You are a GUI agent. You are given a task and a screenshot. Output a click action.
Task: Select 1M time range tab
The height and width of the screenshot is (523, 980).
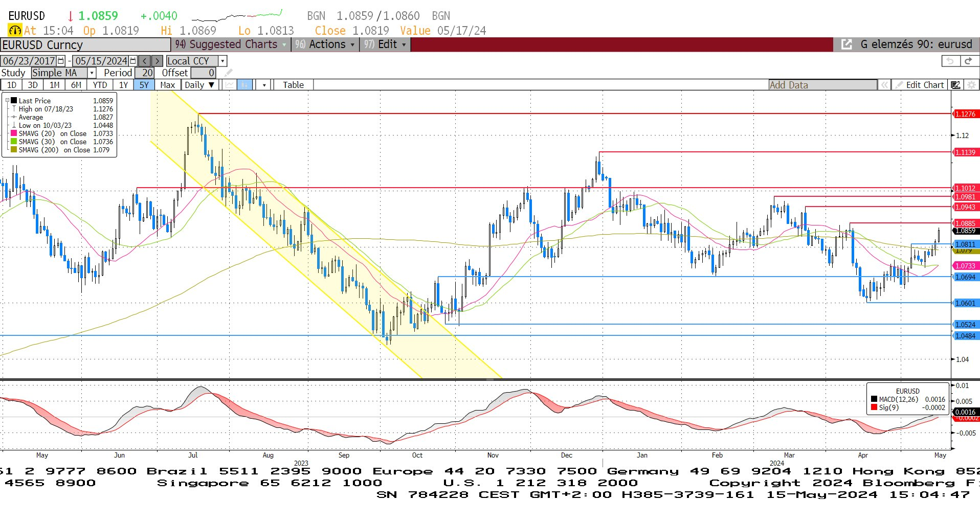click(x=54, y=85)
